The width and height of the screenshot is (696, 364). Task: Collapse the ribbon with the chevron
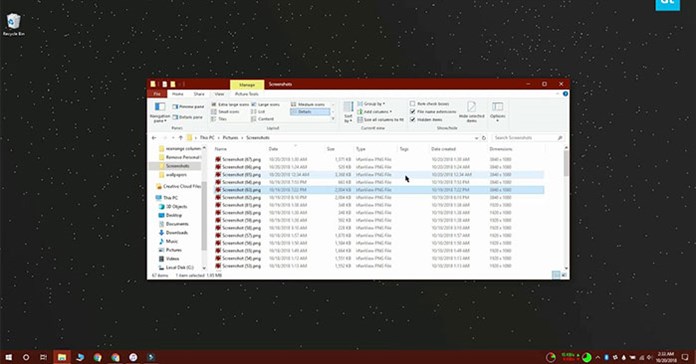(x=558, y=94)
